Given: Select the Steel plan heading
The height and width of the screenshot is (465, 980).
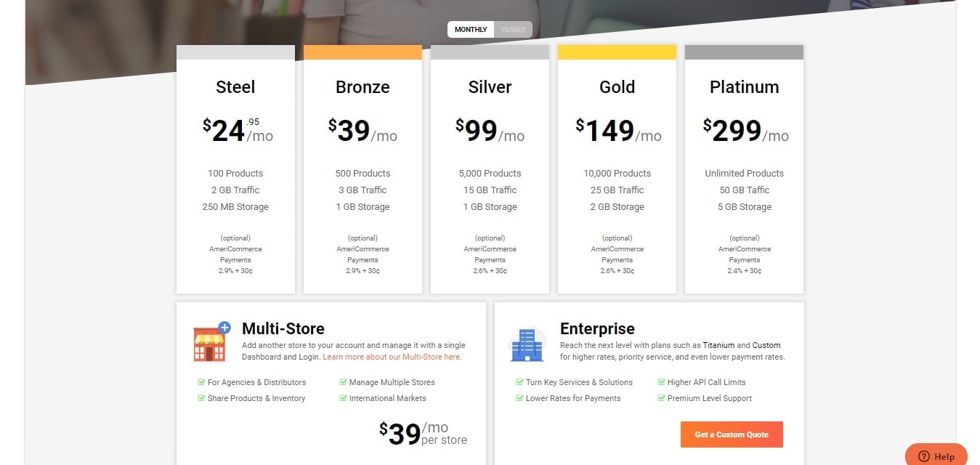Looking at the screenshot, I should tap(235, 87).
